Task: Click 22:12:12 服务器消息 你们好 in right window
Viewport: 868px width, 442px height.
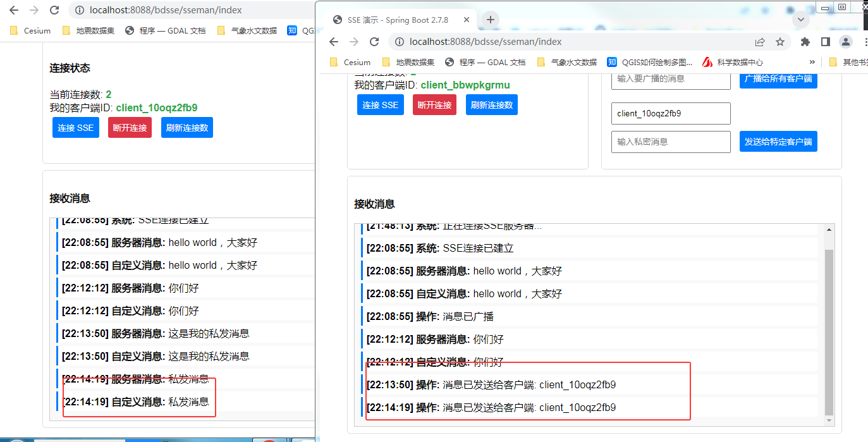Action: 589,340
